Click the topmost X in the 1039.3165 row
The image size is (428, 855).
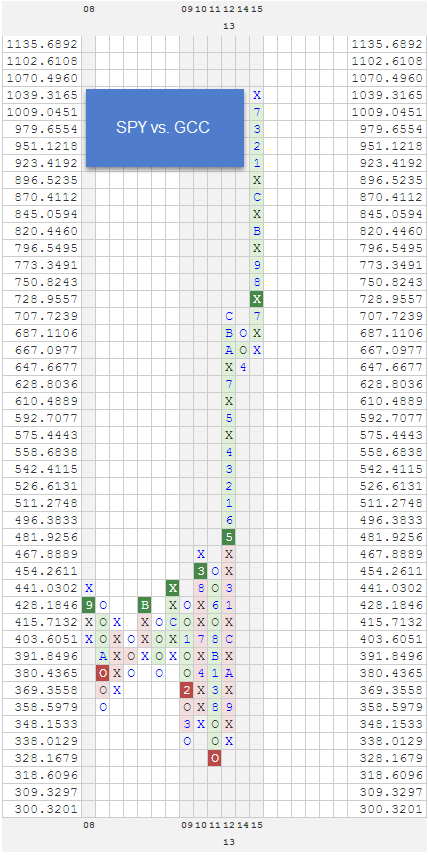(257, 95)
